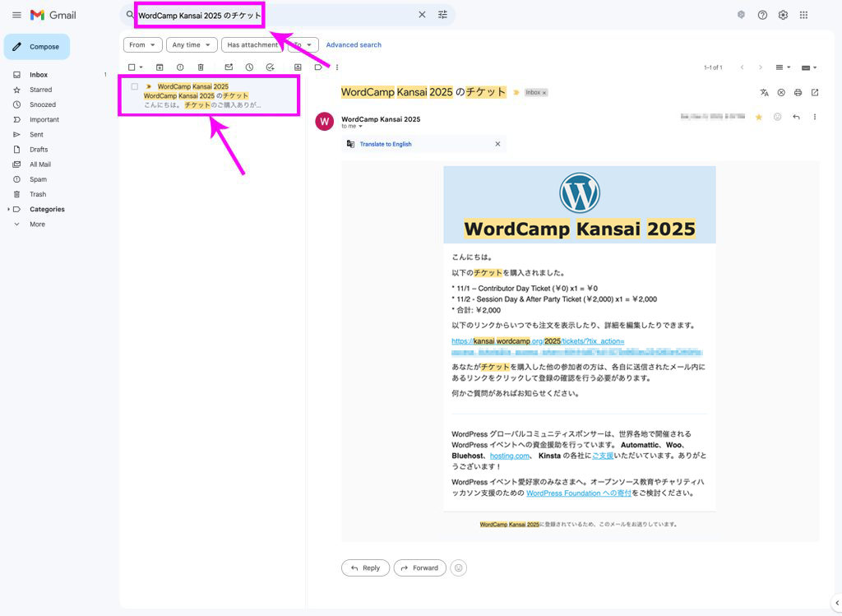Tick the checkbox on WordCamp Kansai email row
This screenshot has height=616, width=842.
[x=135, y=86]
